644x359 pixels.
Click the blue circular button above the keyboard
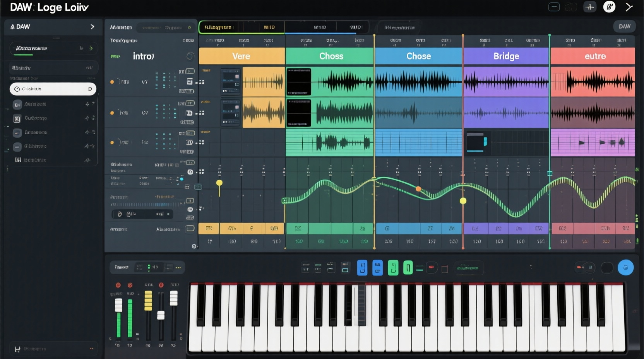pos(625,267)
